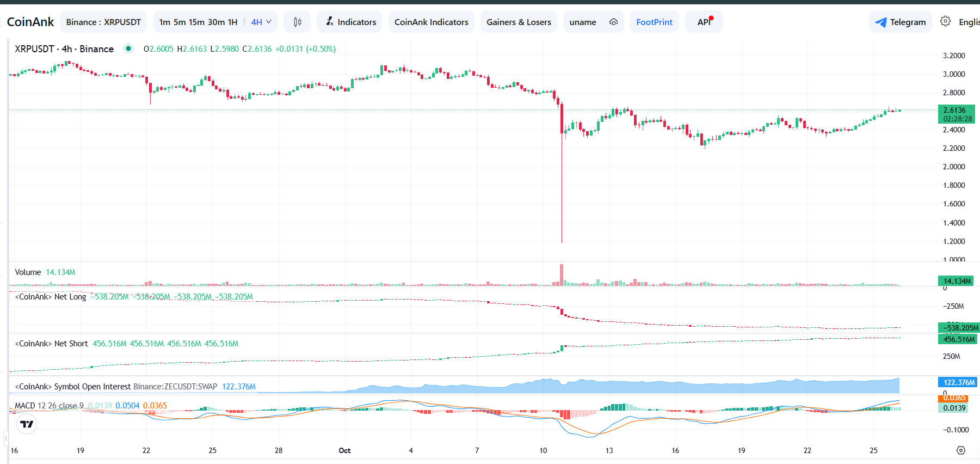
Task: Open the CoinAnk Indicators menu
Action: [x=431, y=22]
